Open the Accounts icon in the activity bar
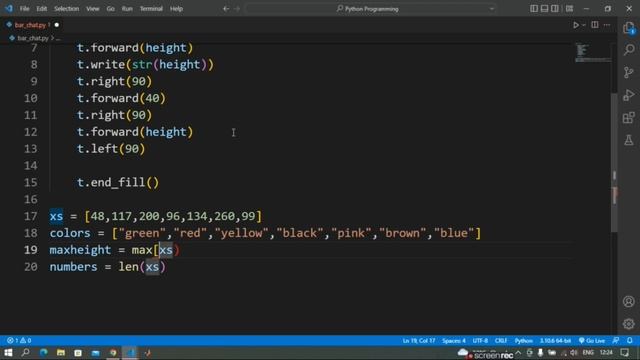The height and width of the screenshot is (360, 640). coord(629,302)
